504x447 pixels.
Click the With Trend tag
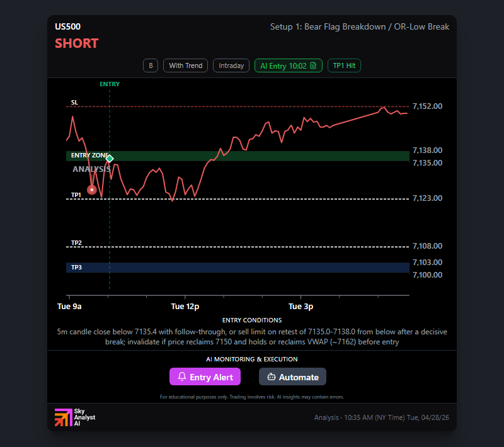tap(185, 66)
